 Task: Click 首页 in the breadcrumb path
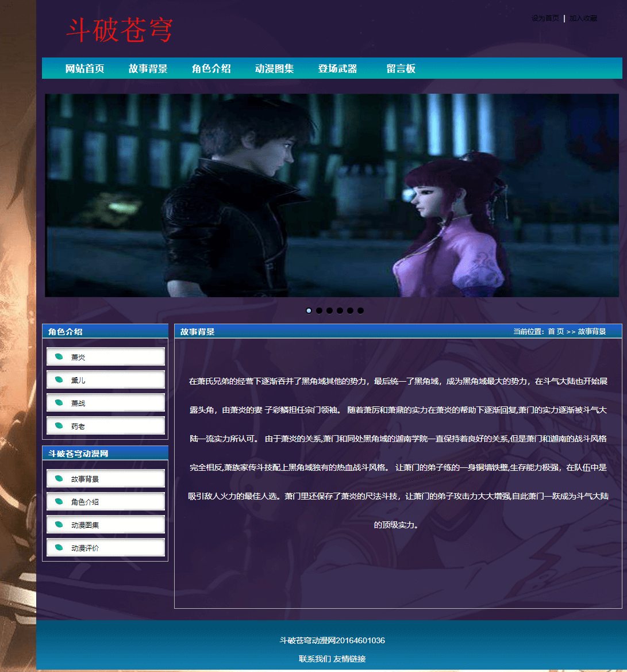point(556,331)
